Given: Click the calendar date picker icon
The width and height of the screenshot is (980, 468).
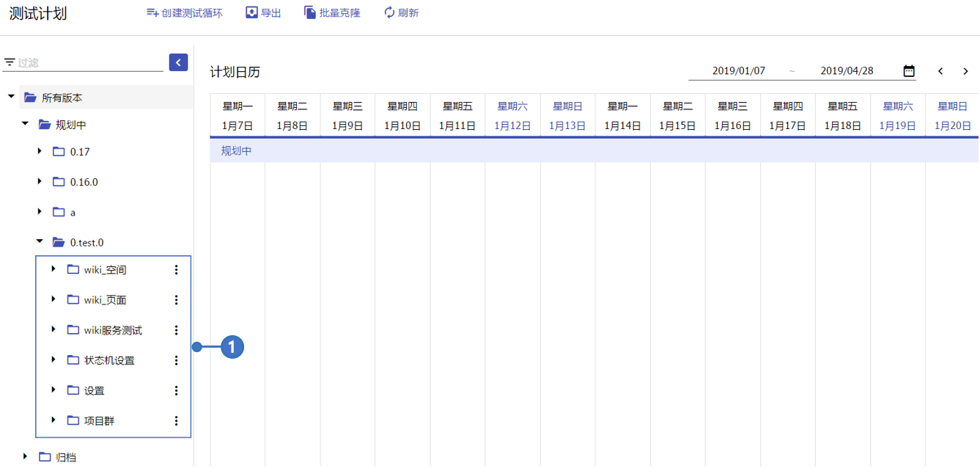Looking at the screenshot, I should point(909,71).
